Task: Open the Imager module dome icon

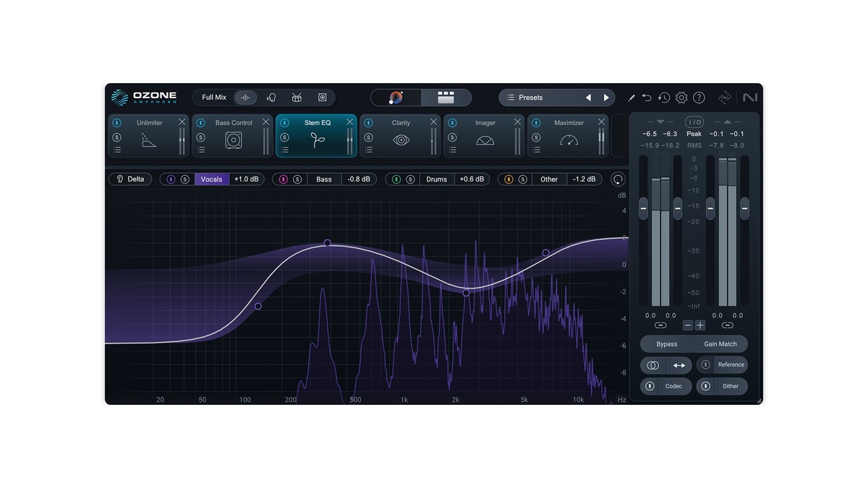Action: click(x=485, y=141)
